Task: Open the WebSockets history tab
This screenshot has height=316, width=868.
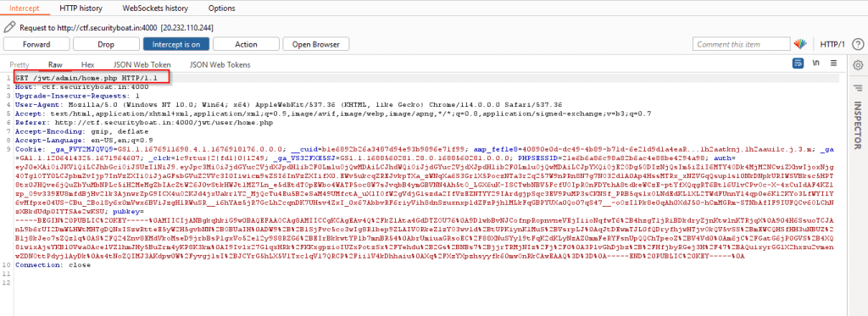Action: click(x=156, y=8)
